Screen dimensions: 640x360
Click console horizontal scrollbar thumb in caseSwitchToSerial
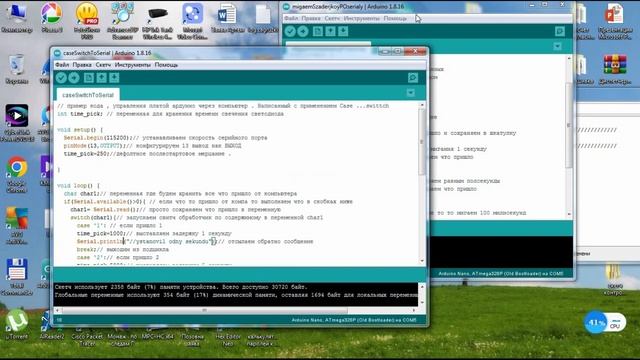[x=204, y=311]
